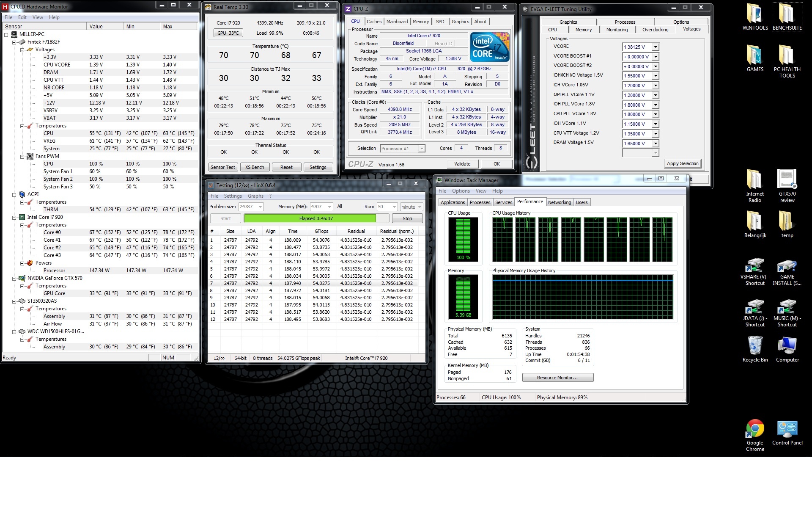Screen dimensions: 812x508
Task: Open the Problem size dropdown in LinX
Action: (260, 207)
